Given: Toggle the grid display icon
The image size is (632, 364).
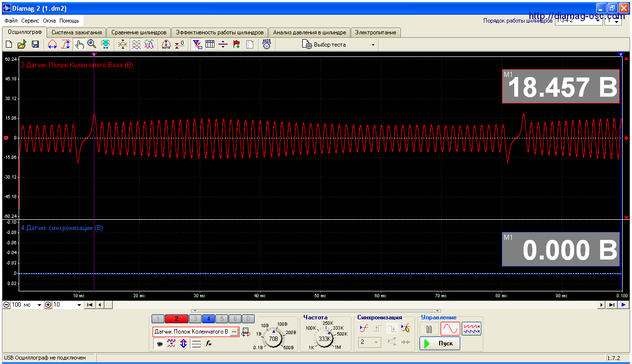Looking at the screenshot, I should pyautogui.click(x=210, y=45).
